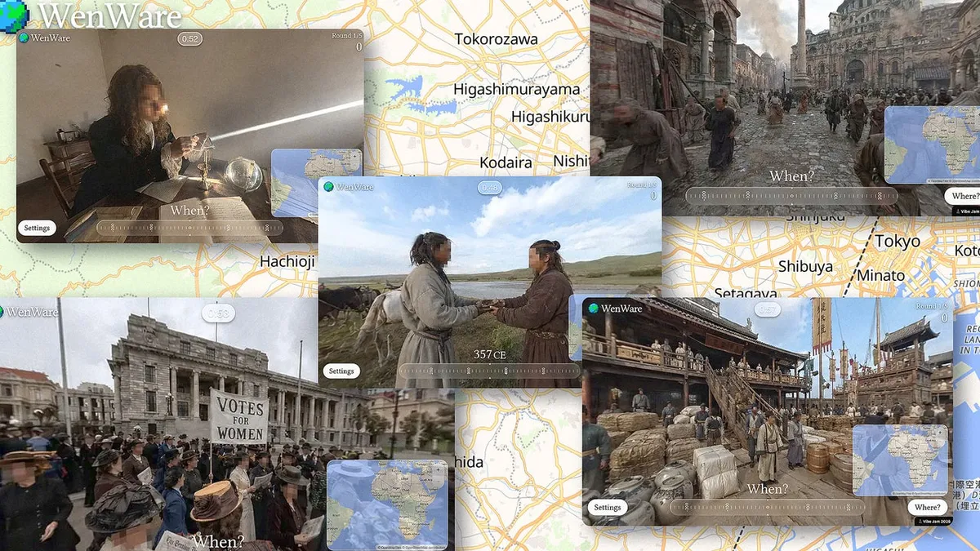Click the WenWare logo in Votes for Women card
This screenshot has height=551, width=980.
(29, 312)
